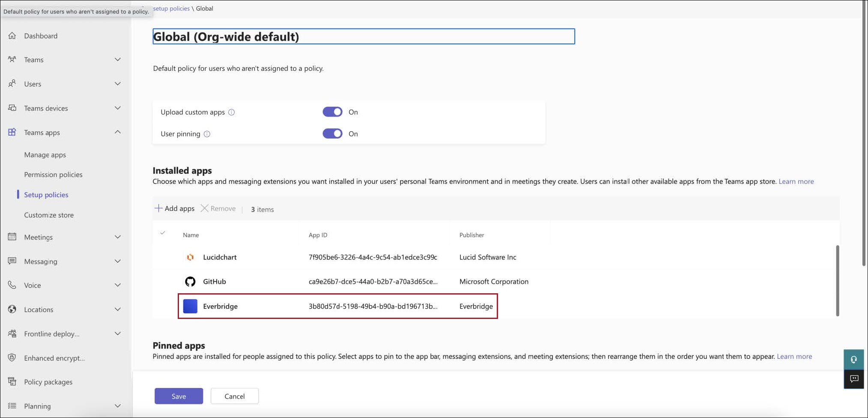The height and width of the screenshot is (418, 868).
Task: Click the Planning list icon
Action: coord(12,406)
